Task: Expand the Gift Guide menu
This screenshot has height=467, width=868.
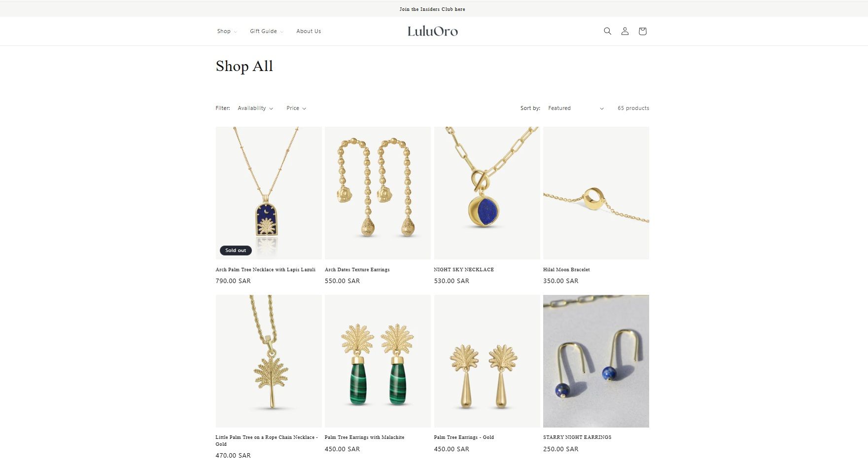Action: click(267, 31)
